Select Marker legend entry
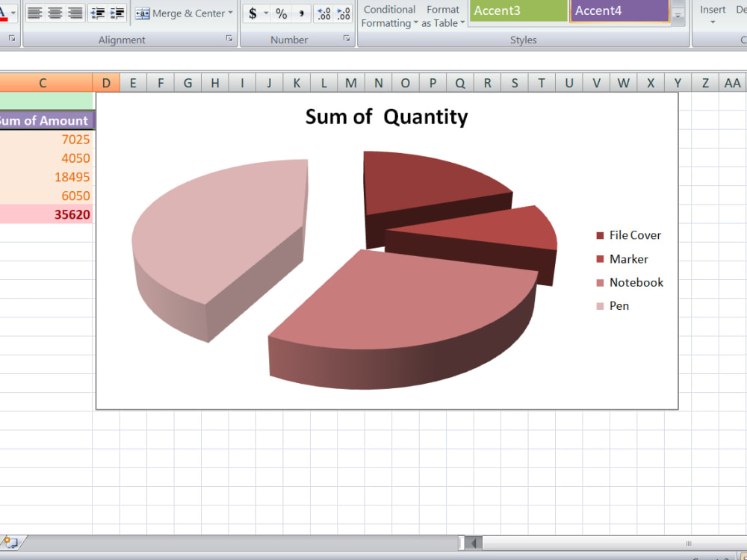The height and width of the screenshot is (560, 747). [622, 259]
